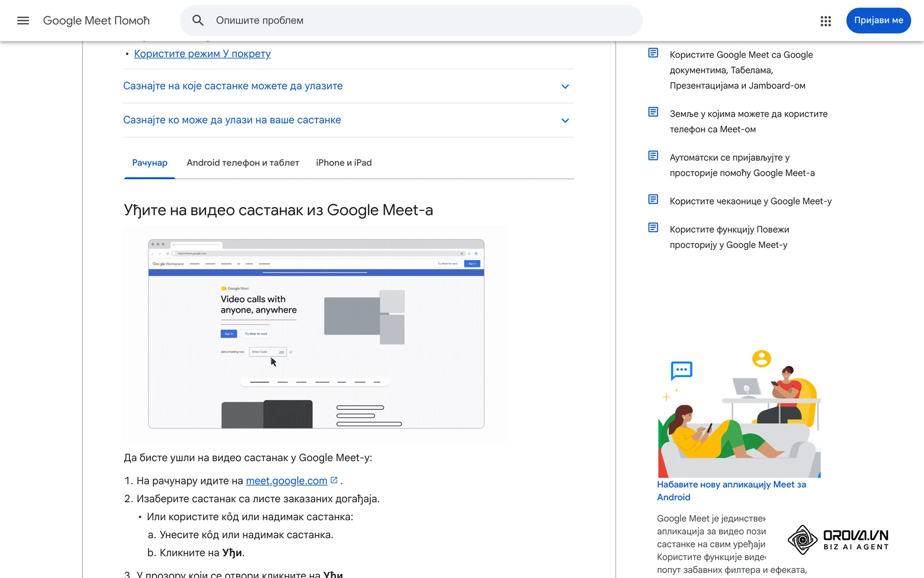Open "Сазнајте на које састанке можете да уђете" section title

coord(233,86)
